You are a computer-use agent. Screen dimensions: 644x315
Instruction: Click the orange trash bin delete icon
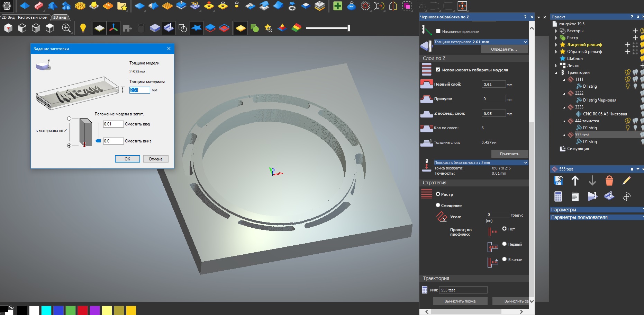tap(609, 181)
